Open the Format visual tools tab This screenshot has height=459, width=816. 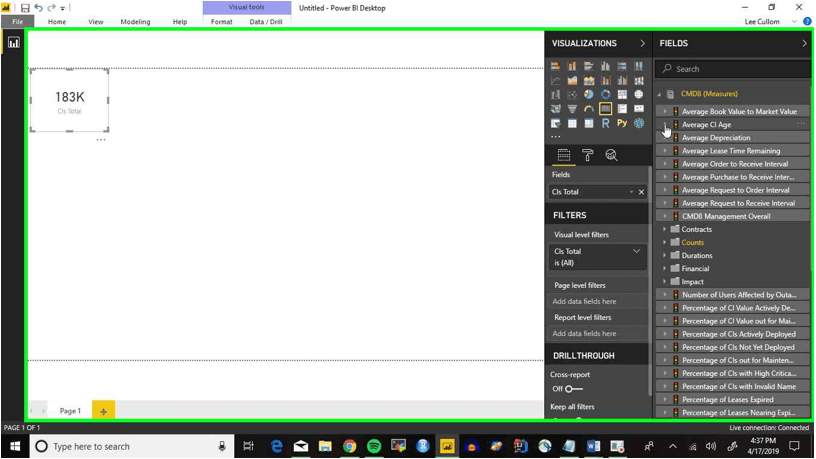[x=222, y=22]
